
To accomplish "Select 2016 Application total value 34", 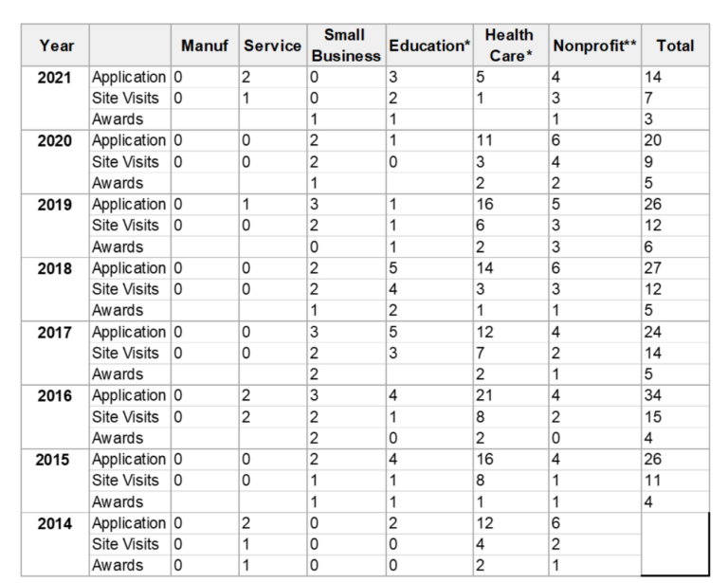I will tap(653, 395).
